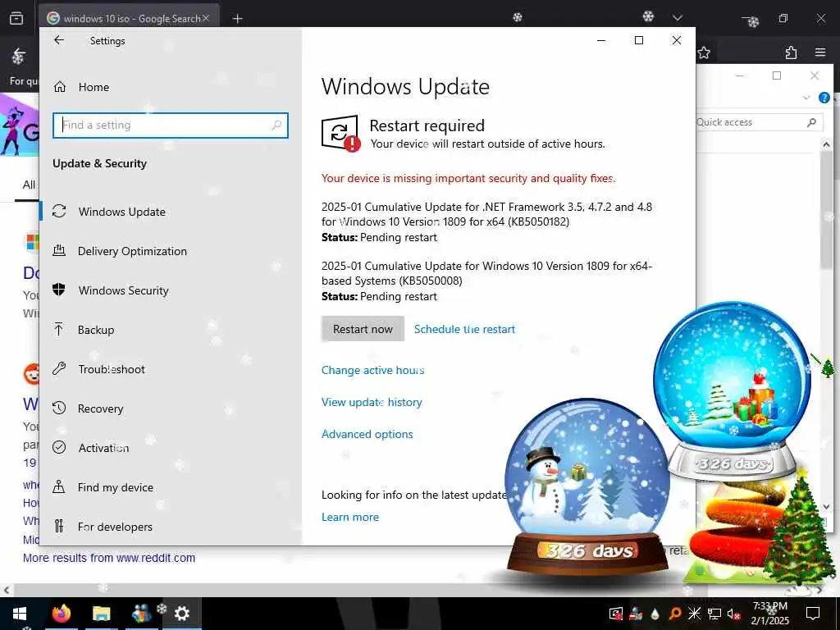Viewport: 840px width, 630px height.
Task: Click the Delivery Optimization icon
Action: tap(59, 250)
